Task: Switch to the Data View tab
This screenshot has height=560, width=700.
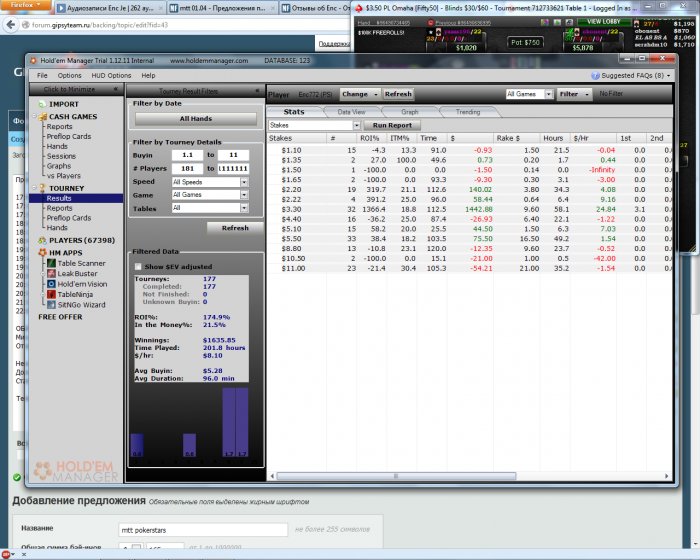Action: [x=351, y=112]
